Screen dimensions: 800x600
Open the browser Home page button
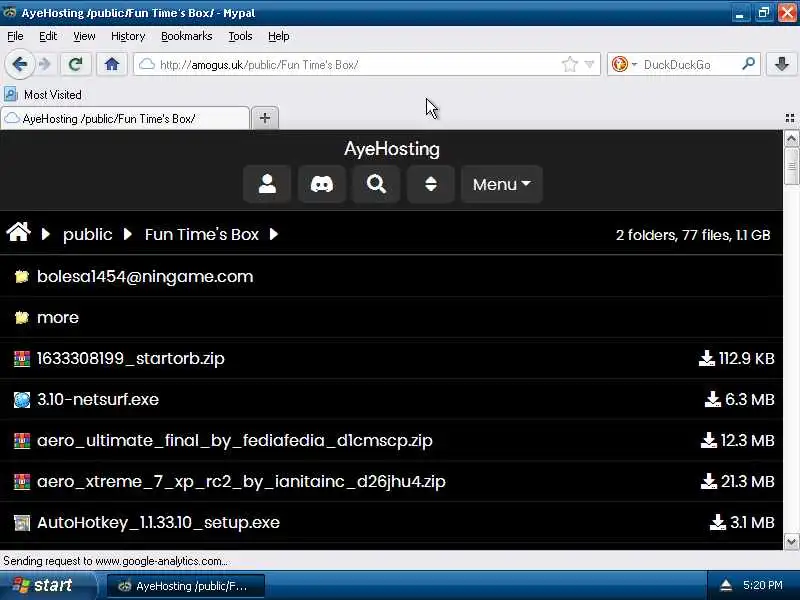(112, 64)
